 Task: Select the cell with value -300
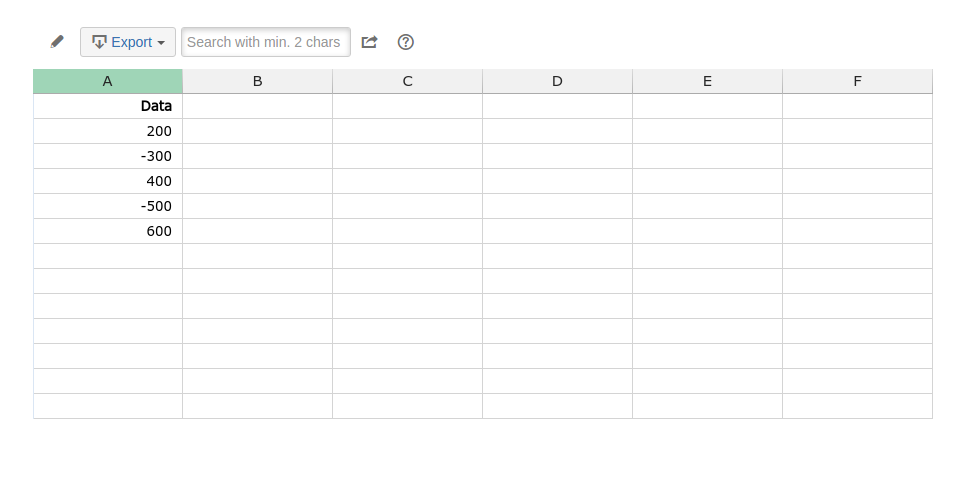108,156
